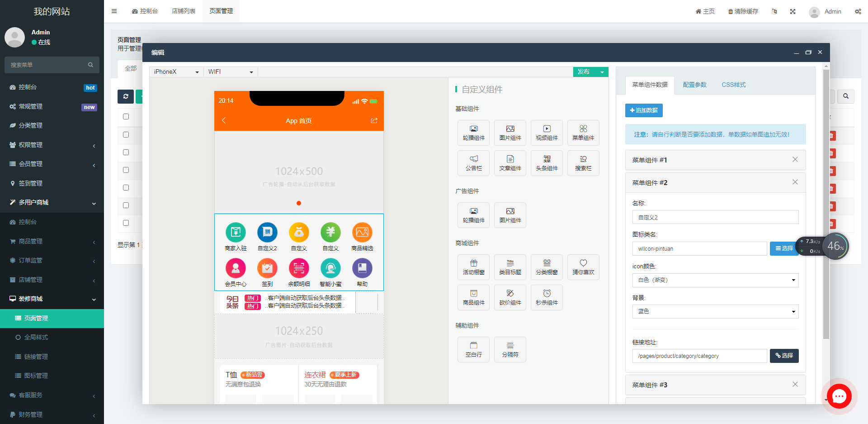Choose the 秒杀组件 flash sale component
Image resolution: width=868 pixels, height=424 pixels.
tap(547, 297)
